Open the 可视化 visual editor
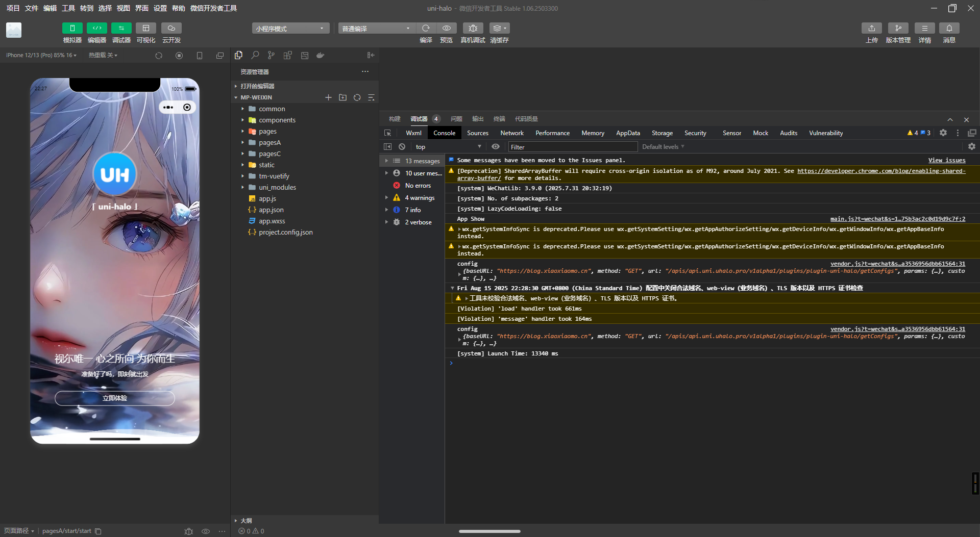Image resolution: width=980 pixels, height=537 pixels. click(x=146, y=28)
